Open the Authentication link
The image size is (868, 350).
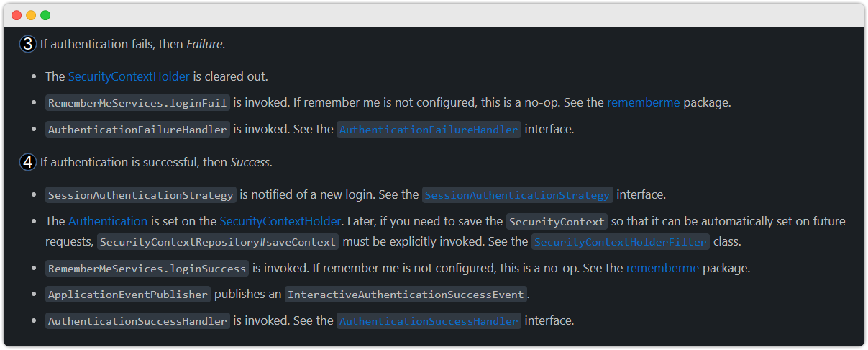[x=108, y=221]
